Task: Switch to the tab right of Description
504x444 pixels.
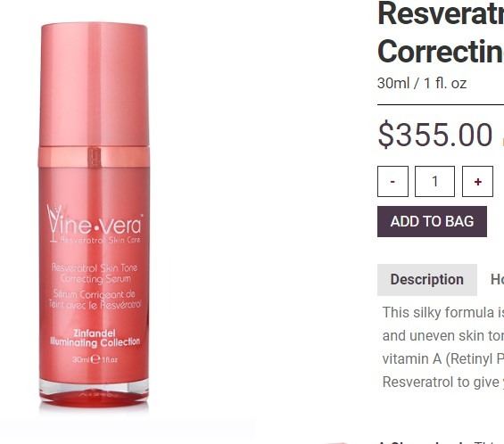Action: click(x=497, y=280)
